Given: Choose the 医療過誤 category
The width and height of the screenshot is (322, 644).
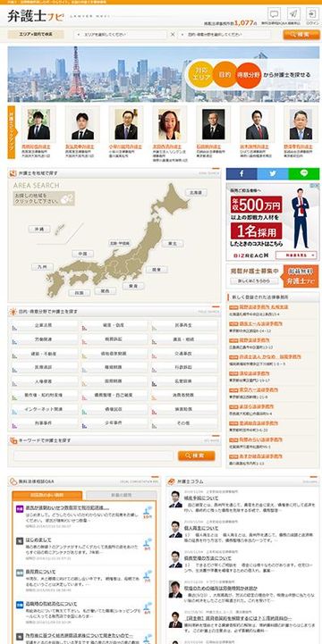Looking at the screenshot, I should (44, 367).
